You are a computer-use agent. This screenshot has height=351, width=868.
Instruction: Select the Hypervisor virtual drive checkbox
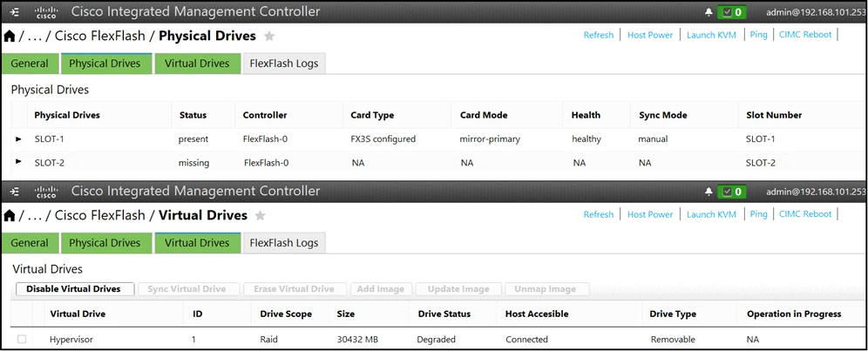[x=22, y=339]
